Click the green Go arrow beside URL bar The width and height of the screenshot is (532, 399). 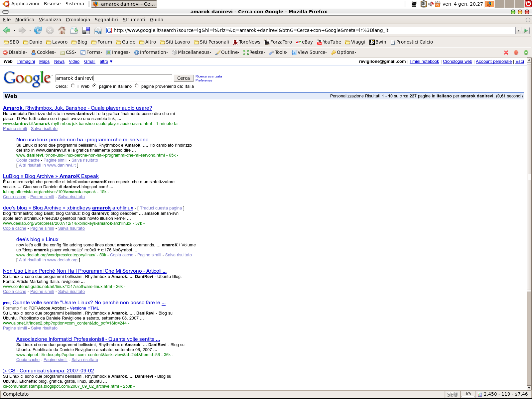[x=526, y=31]
